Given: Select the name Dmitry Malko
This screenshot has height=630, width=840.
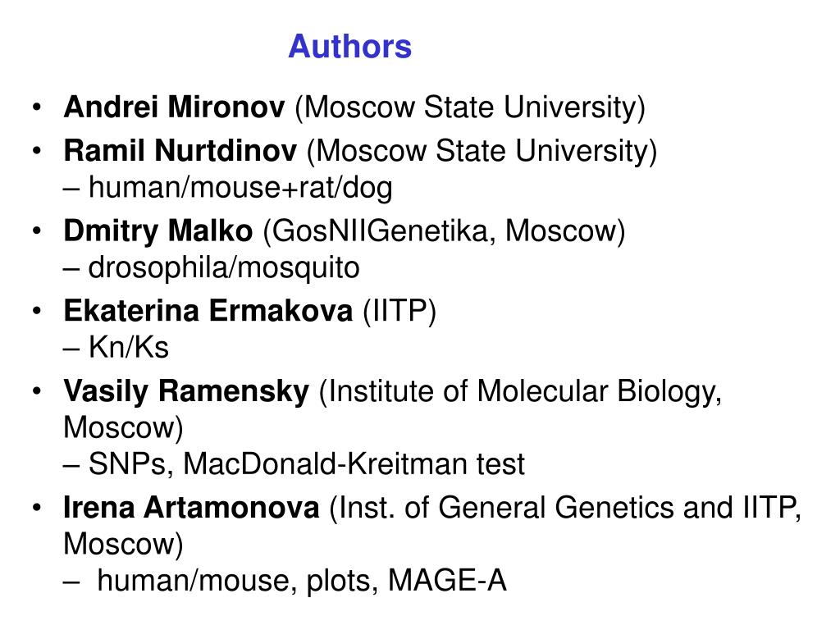Looking at the screenshot, I should click(158, 231).
